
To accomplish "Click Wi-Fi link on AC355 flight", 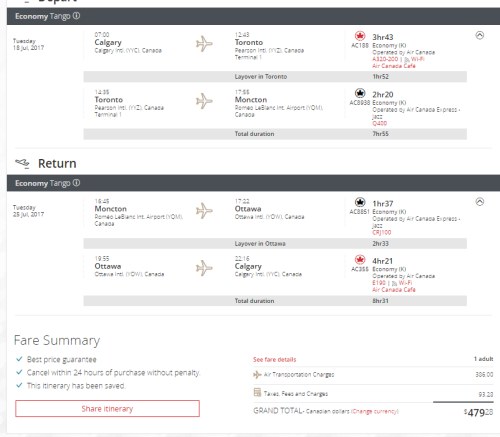I will [x=405, y=283].
